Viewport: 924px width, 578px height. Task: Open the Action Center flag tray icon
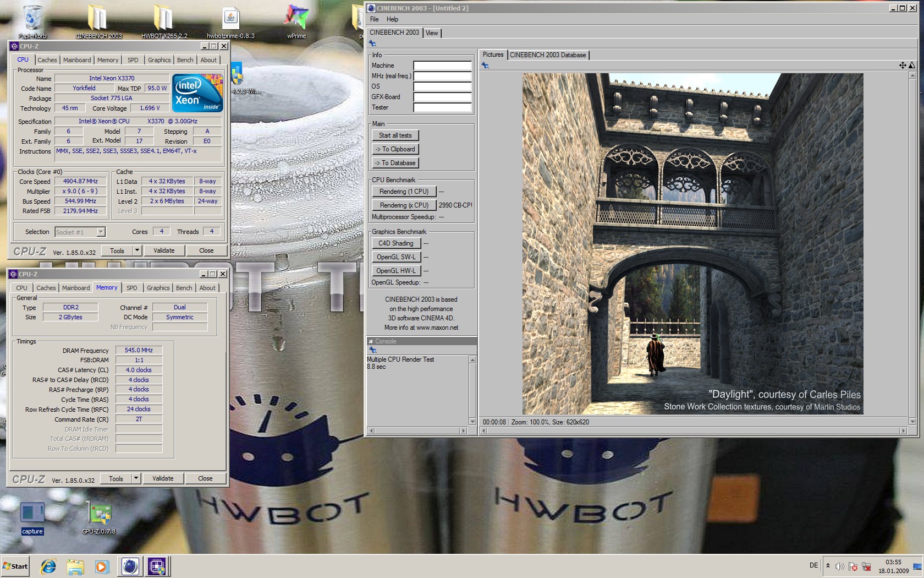click(x=853, y=566)
